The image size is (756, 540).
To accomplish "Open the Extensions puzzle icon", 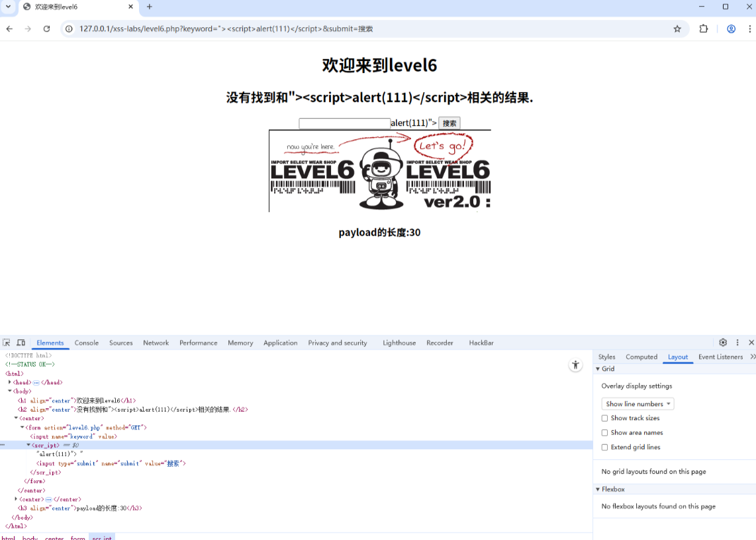I will (704, 29).
